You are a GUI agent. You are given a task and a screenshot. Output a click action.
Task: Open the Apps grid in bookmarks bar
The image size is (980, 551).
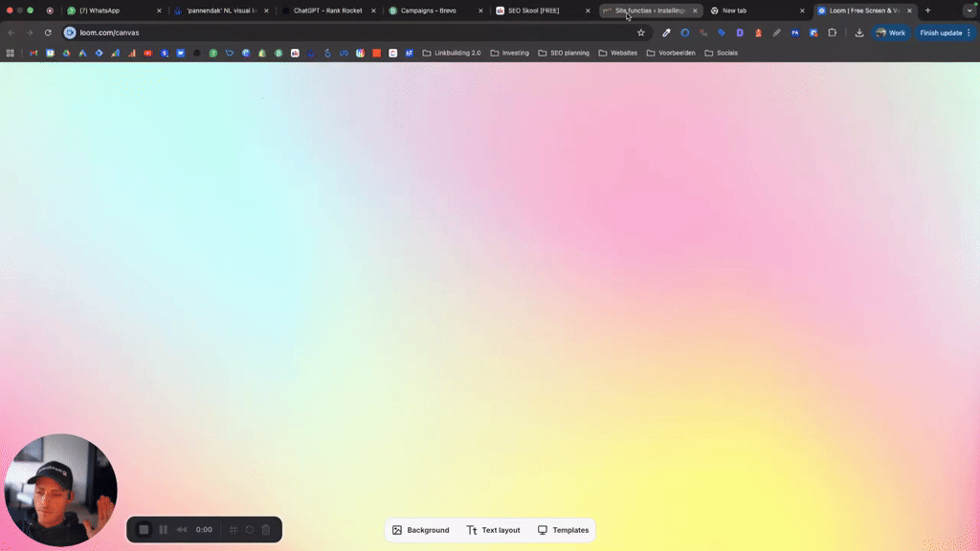click(10, 54)
